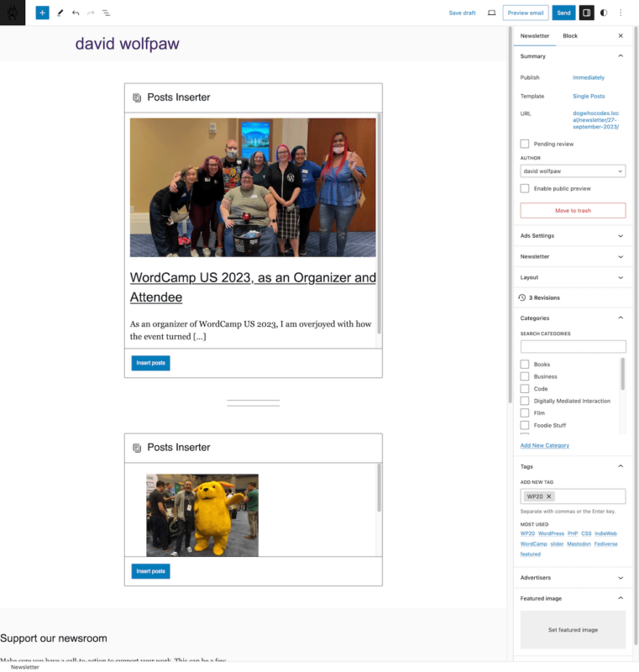Add the IndieWeb most-used tag
Viewport: 639px width, 672px height.
(605, 533)
